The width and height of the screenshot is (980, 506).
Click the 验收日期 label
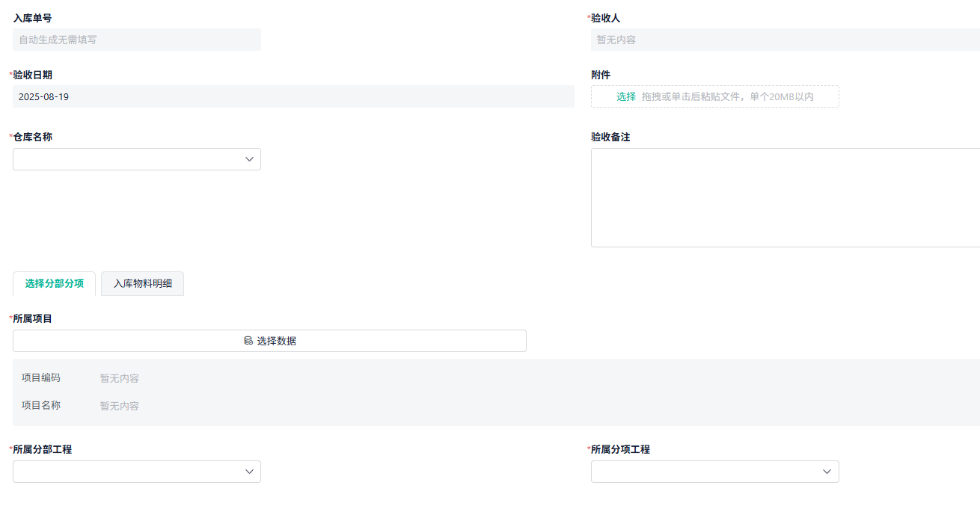pyautogui.click(x=33, y=75)
